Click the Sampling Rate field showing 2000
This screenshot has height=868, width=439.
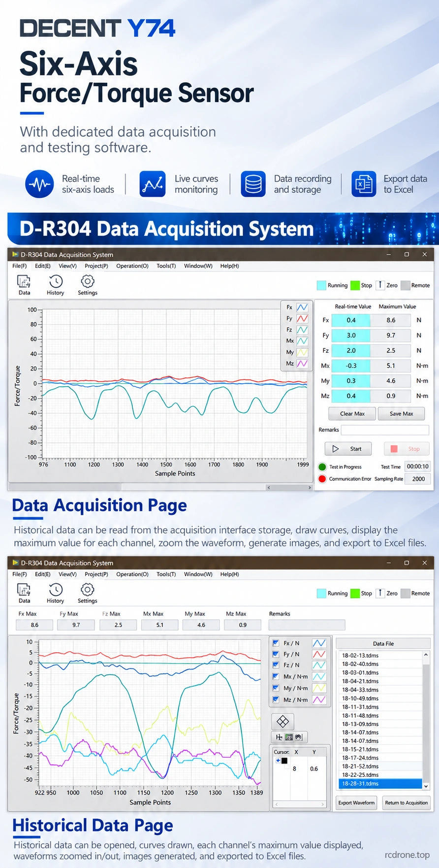click(x=418, y=479)
